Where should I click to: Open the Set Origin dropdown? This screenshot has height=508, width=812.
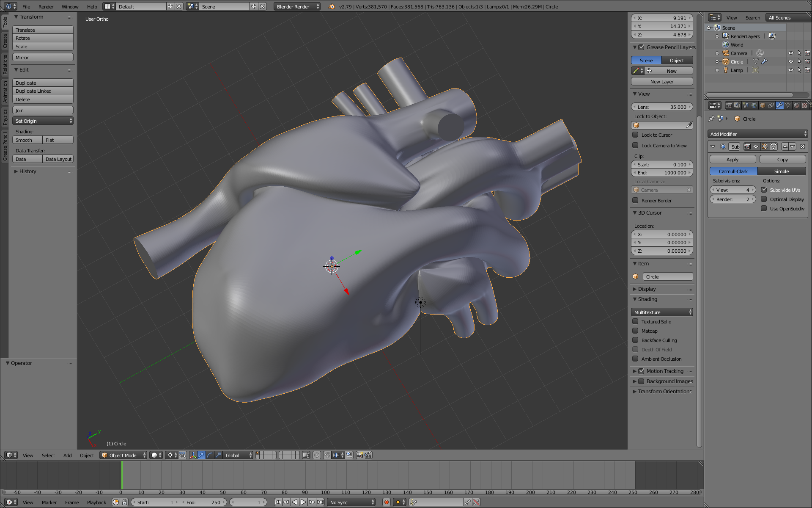tap(43, 121)
